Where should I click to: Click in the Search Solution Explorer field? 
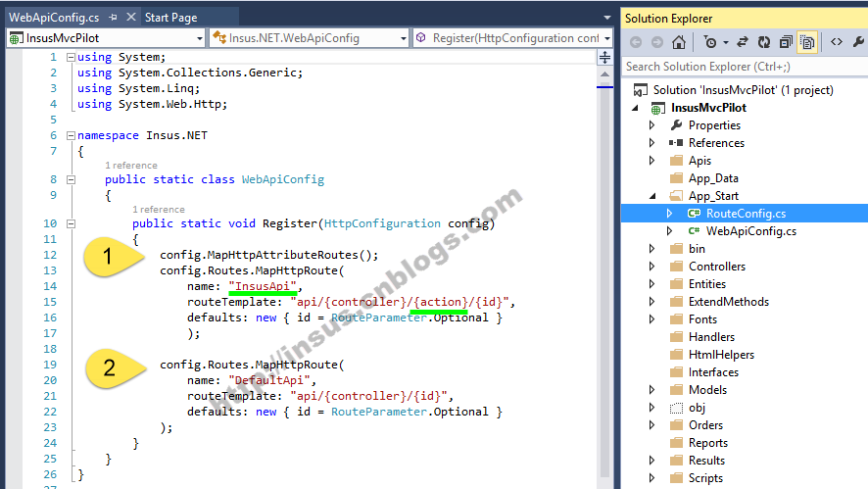click(x=745, y=67)
